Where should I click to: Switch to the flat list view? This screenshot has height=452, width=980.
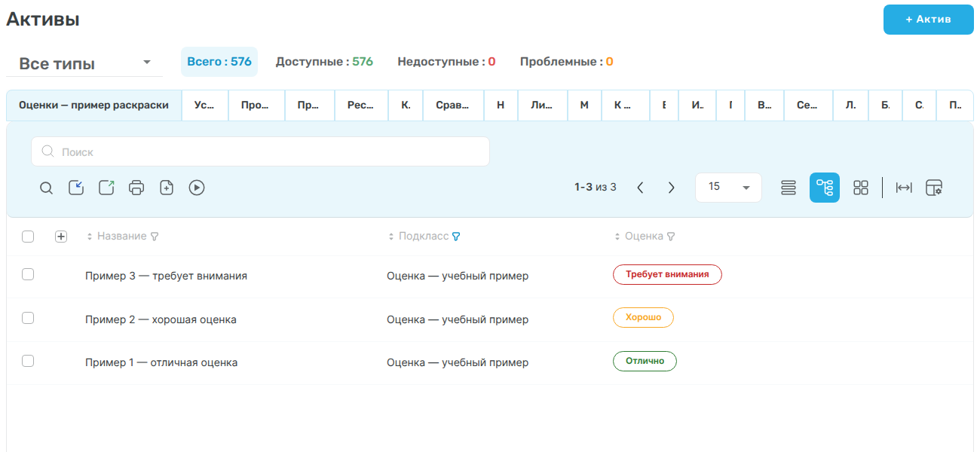[x=789, y=188]
